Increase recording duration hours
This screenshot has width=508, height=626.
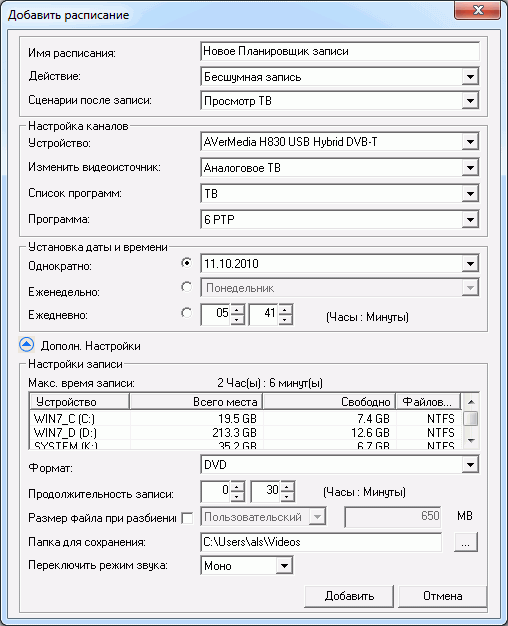pos(237,487)
